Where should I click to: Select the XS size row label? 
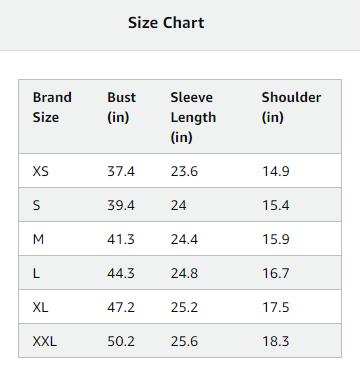[41, 171]
